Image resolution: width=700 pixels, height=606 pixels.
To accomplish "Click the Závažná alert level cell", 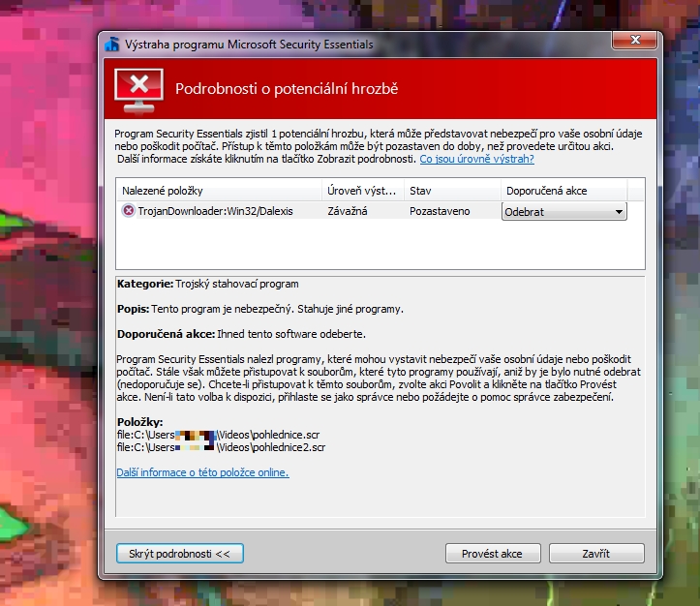I will (x=348, y=211).
